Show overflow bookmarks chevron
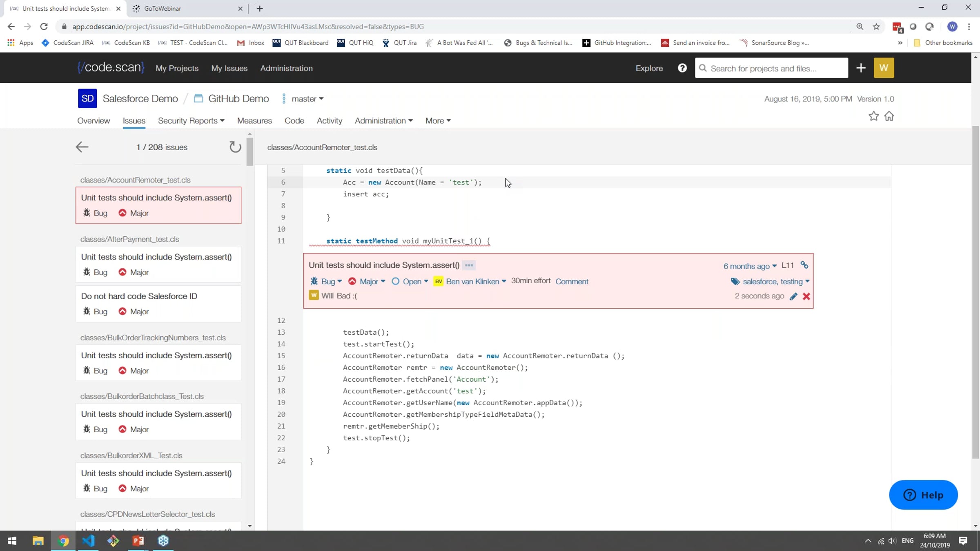980x551 pixels. click(x=900, y=43)
